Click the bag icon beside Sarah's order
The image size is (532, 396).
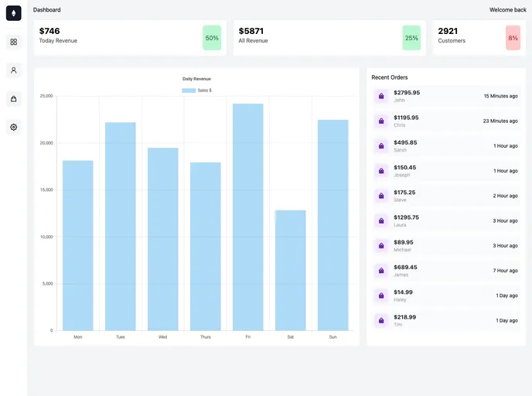coord(380,146)
